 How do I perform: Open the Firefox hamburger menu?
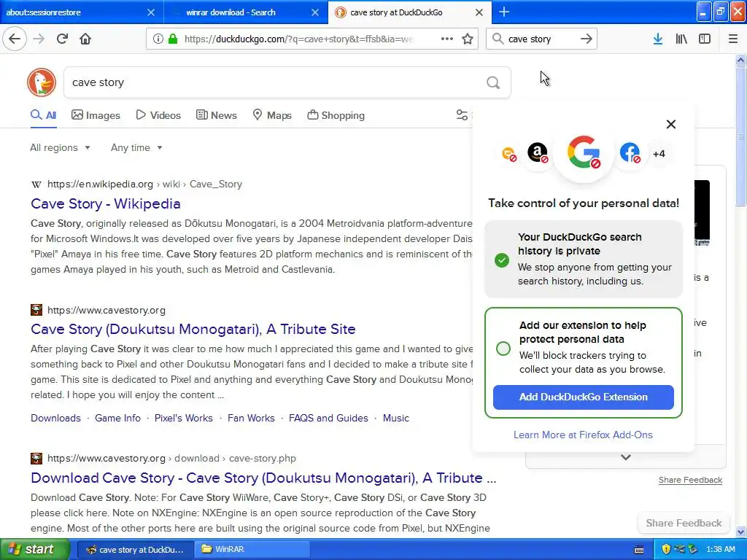pos(733,39)
